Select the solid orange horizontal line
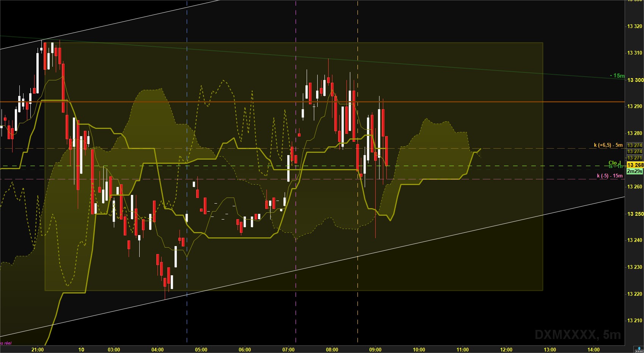Image resolution: width=644 pixels, height=353 pixels. pos(312,102)
